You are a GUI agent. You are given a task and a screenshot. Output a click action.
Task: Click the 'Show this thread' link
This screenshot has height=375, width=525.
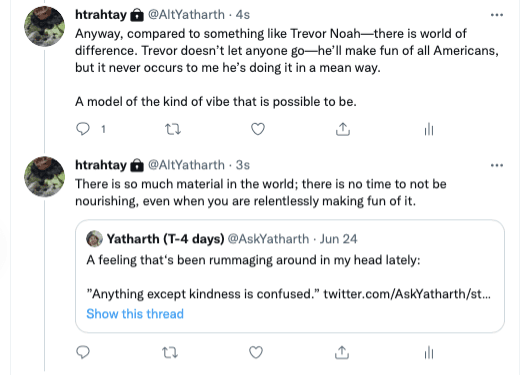coord(135,314)
